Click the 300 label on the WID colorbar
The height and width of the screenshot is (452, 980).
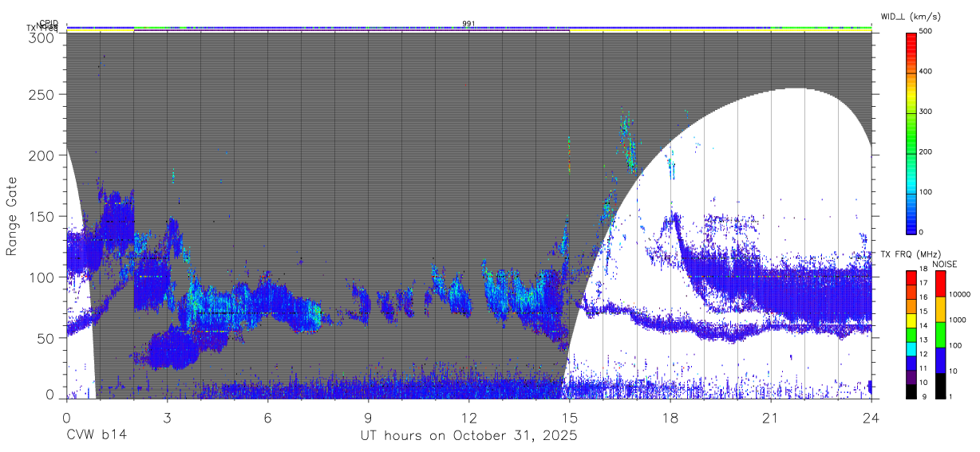point(927,112)
